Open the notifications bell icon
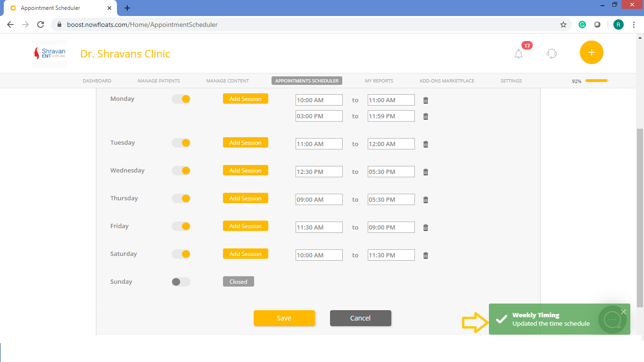 pyautogui.click(x=519, y=54)
